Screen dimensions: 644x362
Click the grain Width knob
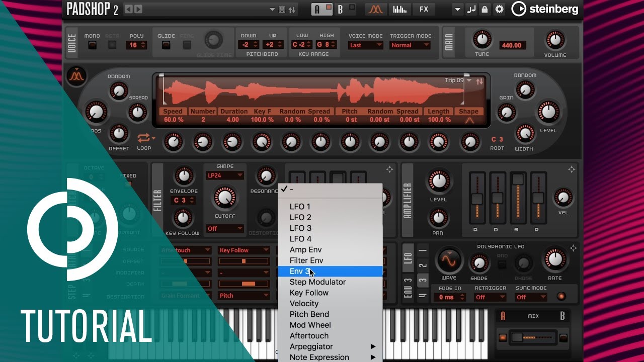(x=525, y=134)
